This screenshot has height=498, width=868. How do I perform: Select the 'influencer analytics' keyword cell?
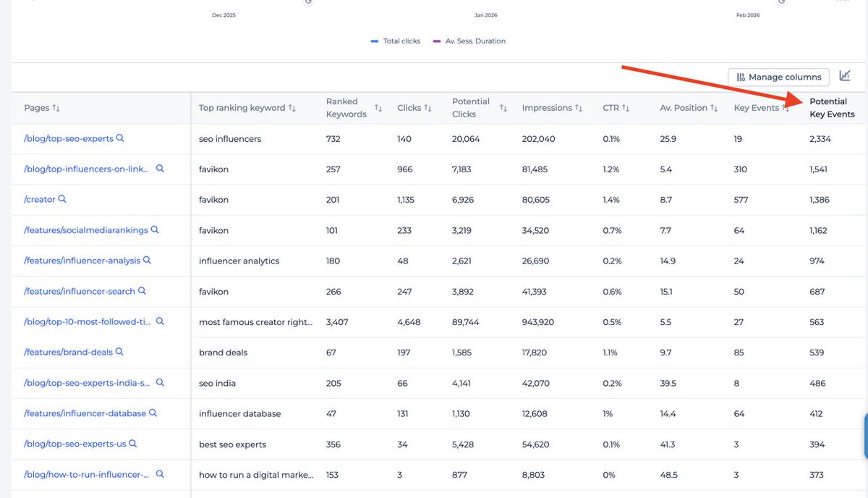[x=239, y=261]
